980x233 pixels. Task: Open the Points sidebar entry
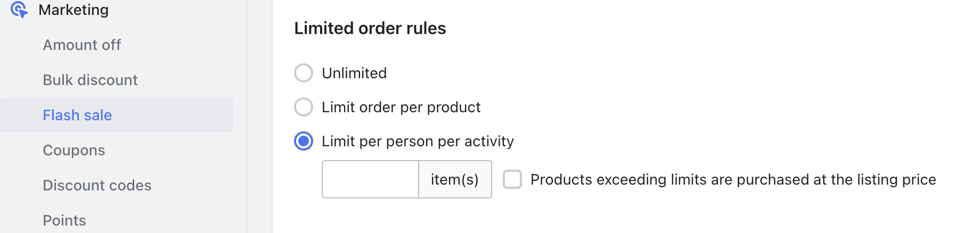(x=64, y=220)
